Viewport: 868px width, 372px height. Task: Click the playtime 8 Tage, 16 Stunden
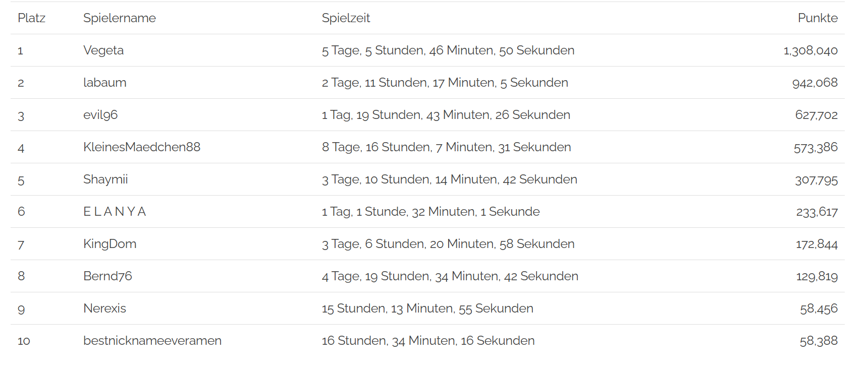tap(446, 147)
